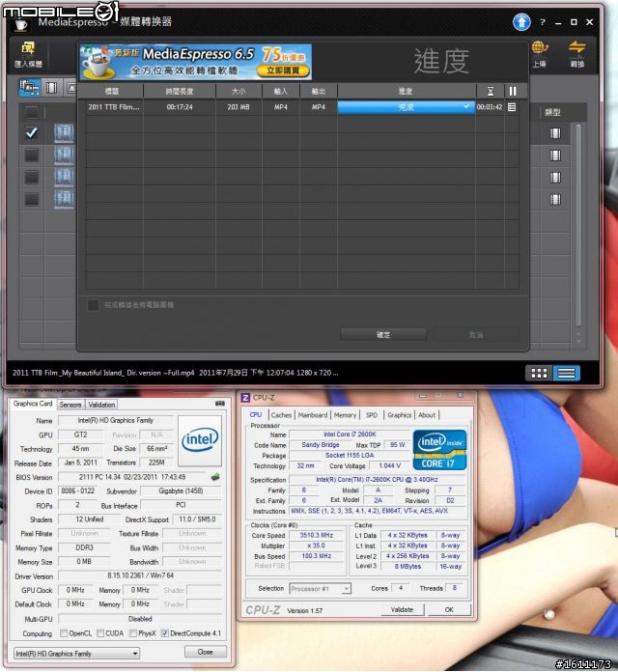
Task: Click the film type icon in the fourth media row
Action: [555, 199]
